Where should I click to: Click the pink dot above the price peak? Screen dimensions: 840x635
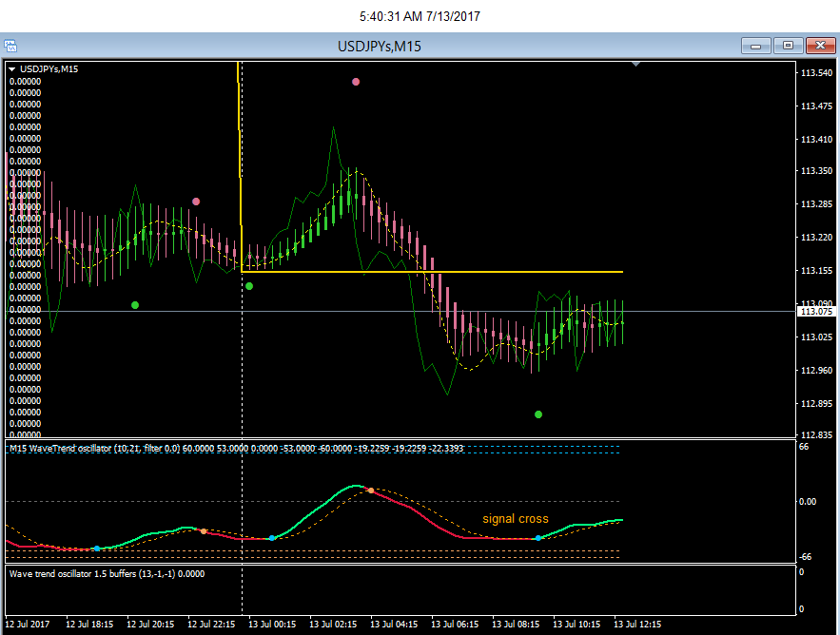pos(356,82)
